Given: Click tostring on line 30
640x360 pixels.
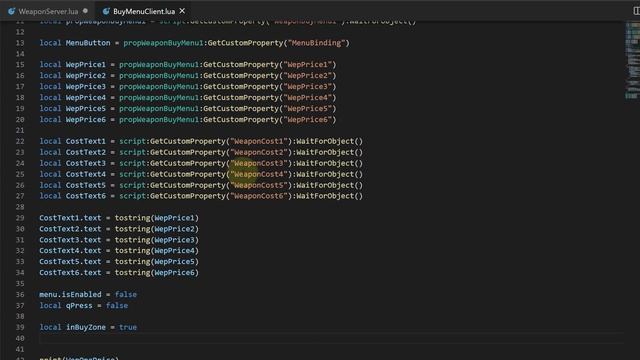Looking at the screenshot, I should click(x=132, y=229).
